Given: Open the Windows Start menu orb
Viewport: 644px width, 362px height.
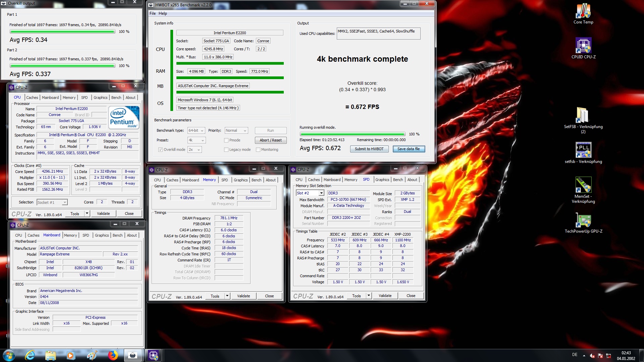Looking at the screenshot, I should [9, 355].
